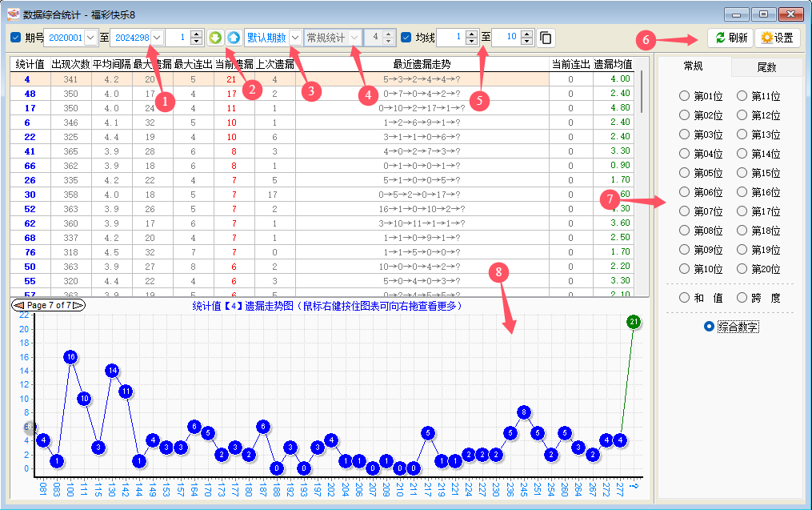Toggle the 期号 checkbox
This screenshot has width=812, height=510.
[x=15, y=38]
